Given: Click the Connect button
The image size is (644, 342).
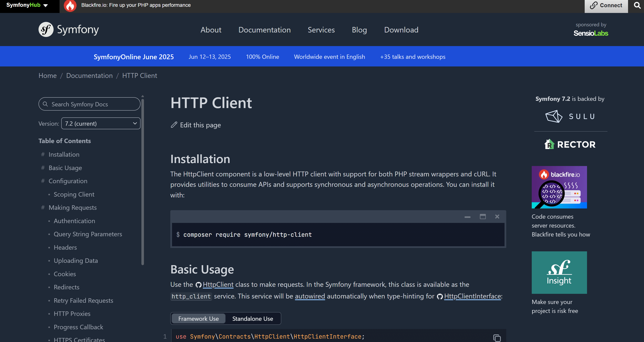Looking at the screenshot, I should pyautogui.click(x=606, y=6).
